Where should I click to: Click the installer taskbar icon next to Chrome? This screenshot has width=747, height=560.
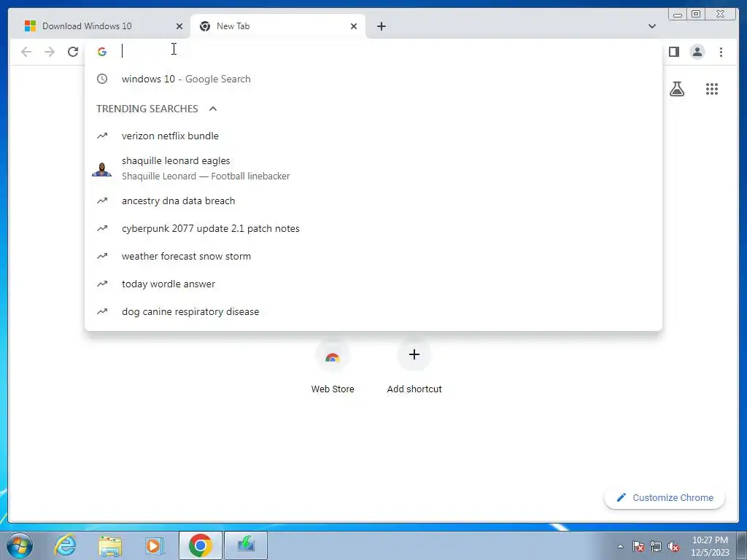[x=246, y=545]
